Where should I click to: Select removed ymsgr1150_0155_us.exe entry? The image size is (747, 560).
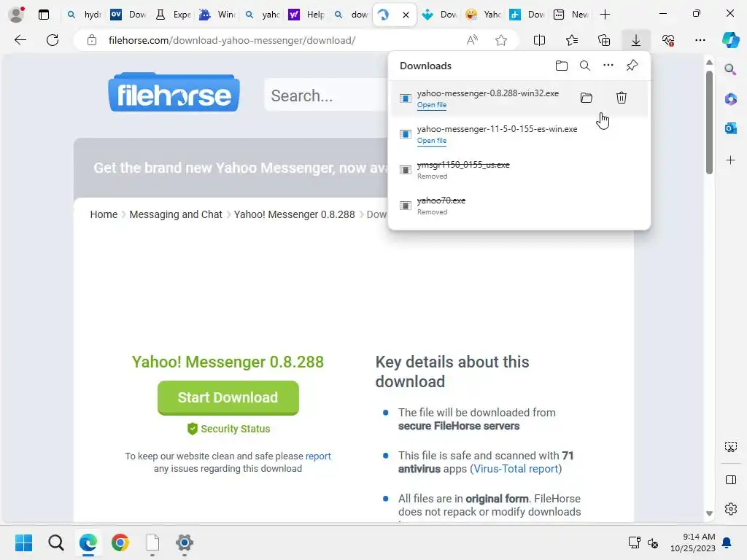pos(519,170)
